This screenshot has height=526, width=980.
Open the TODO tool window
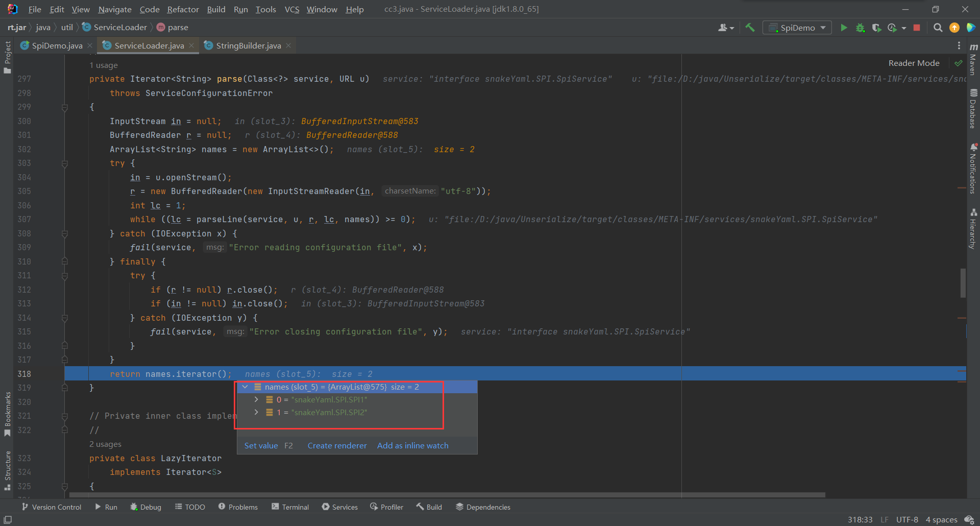click(190, 507)
